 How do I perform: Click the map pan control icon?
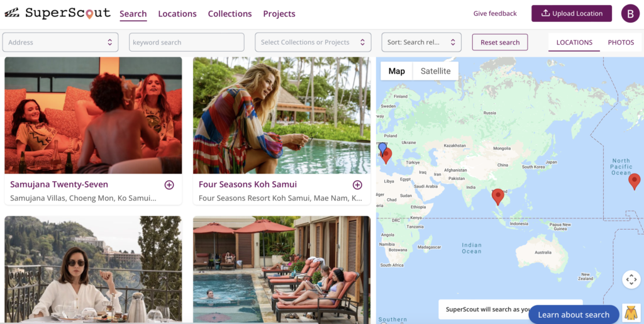(631, 279)
